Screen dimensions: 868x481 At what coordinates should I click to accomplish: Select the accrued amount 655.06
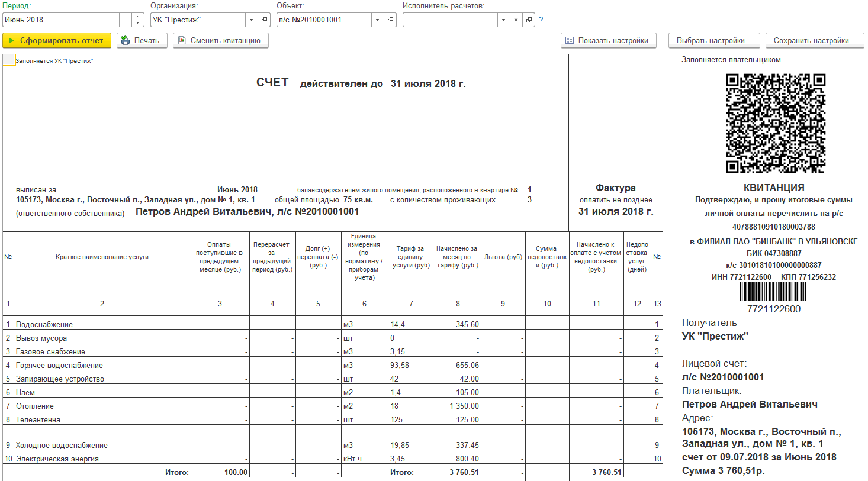pyautogui.click(x=467, y=366)
